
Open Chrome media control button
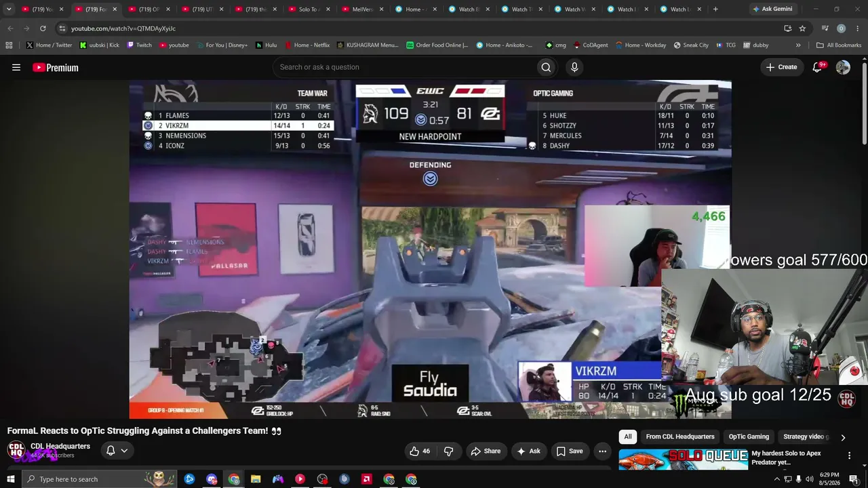tap(825, 28)
